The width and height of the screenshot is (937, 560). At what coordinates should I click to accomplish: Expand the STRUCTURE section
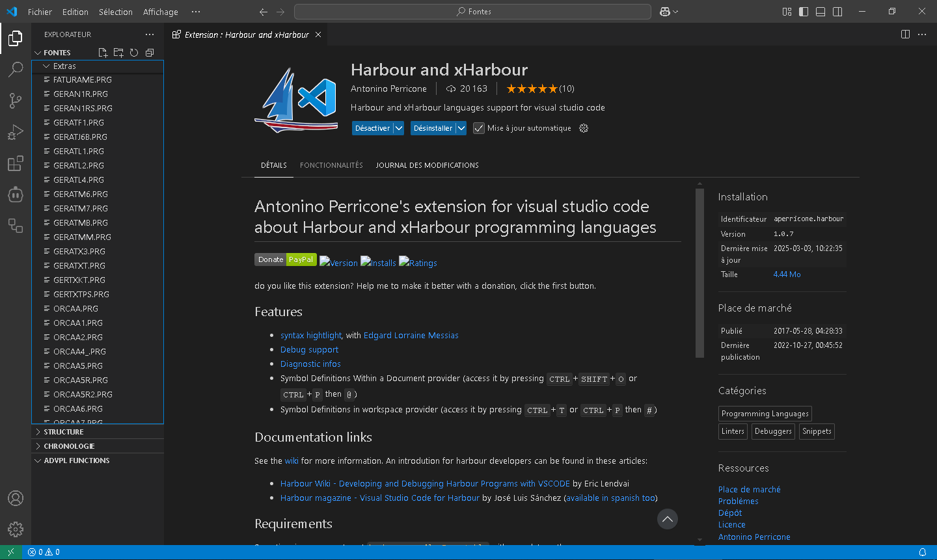[64, 432]
